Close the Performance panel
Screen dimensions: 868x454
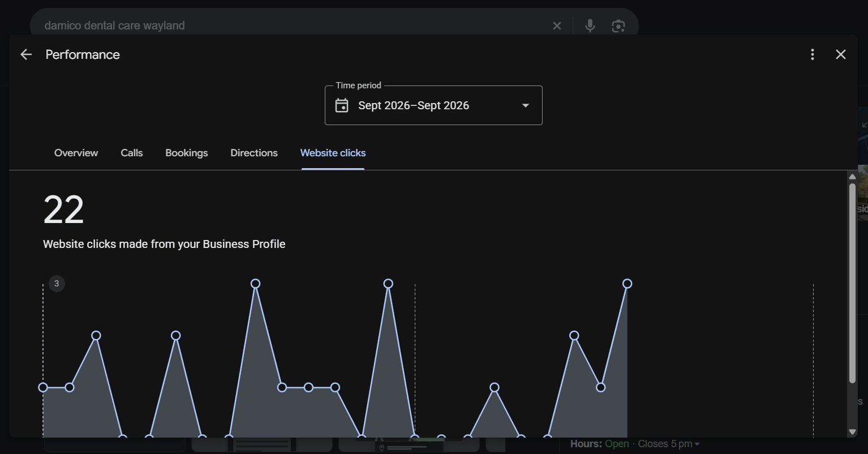pos(840,54)
